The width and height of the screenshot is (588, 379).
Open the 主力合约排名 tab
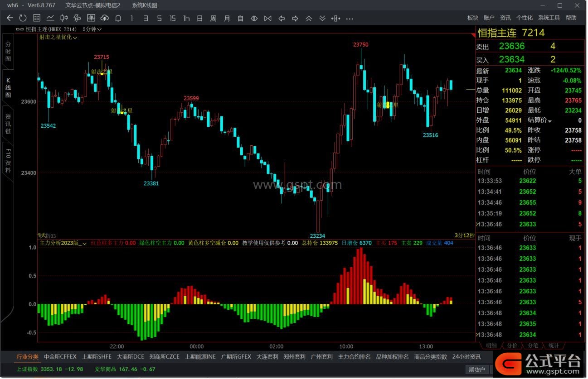click(355, 357)
